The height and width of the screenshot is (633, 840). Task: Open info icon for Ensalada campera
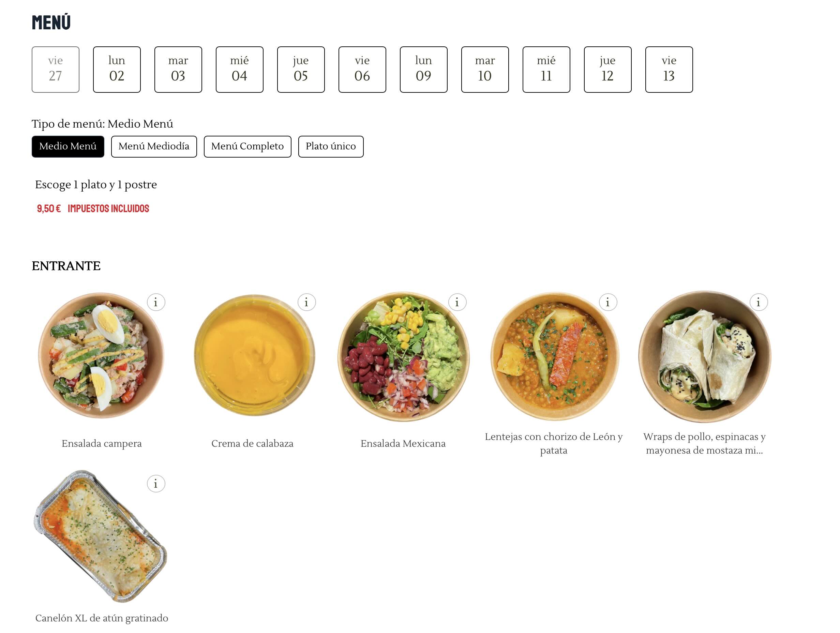coord(156,303)
